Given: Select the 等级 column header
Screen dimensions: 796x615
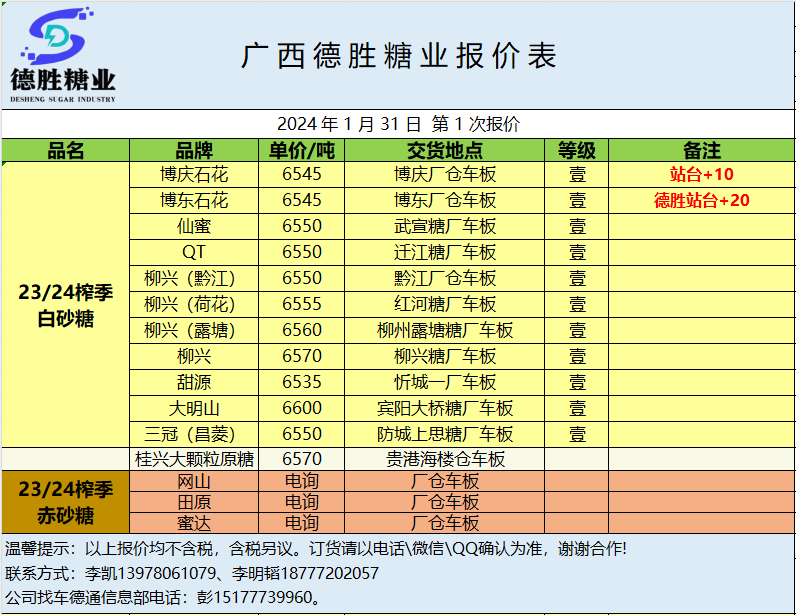Looking at the screenshot, I should click(577, 151).
